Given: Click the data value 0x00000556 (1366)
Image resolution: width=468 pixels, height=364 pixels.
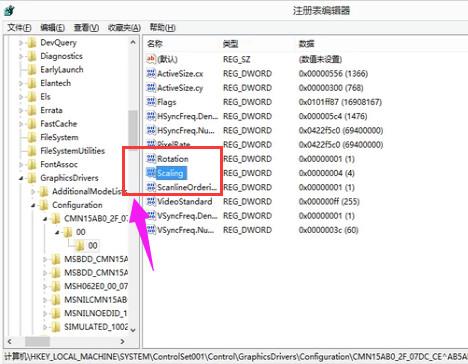Looking at the screenshot, I should point(333,73).
